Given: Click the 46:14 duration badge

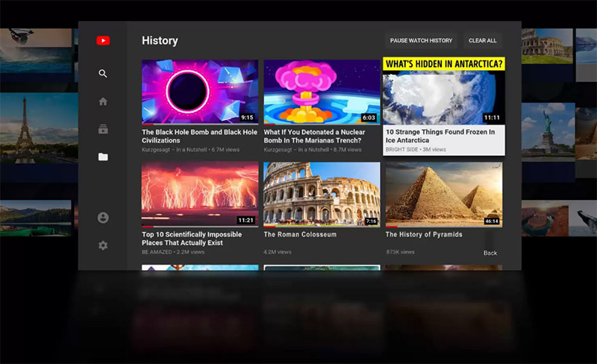Looking at the screenshot, I should point(492,221).
